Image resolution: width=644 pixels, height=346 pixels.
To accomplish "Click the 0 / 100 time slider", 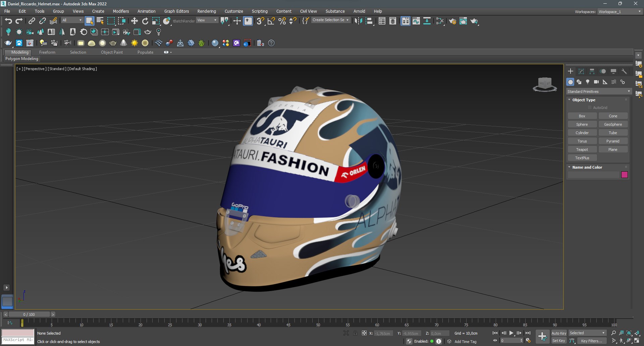I will [x=29, y=314].
